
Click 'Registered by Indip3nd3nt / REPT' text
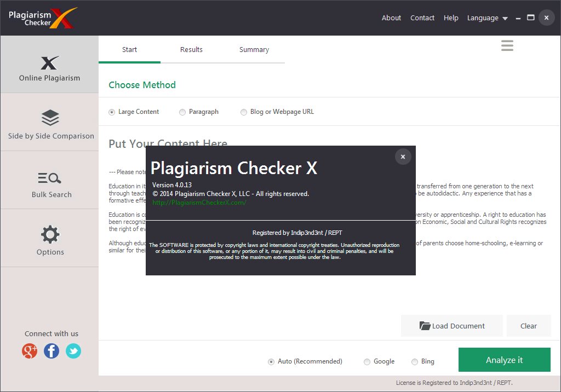[297, 233]
